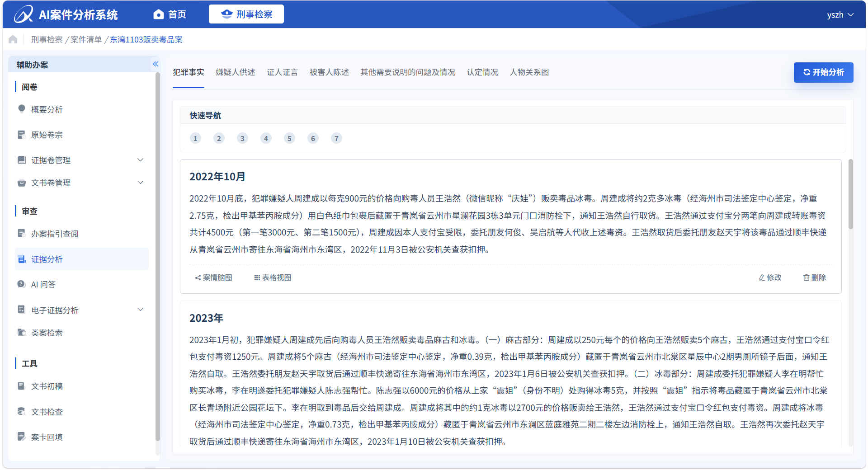Switch to the 被害人陈述 tab
The width and height of the screenshot is (868, 470).
click(329, 72)
